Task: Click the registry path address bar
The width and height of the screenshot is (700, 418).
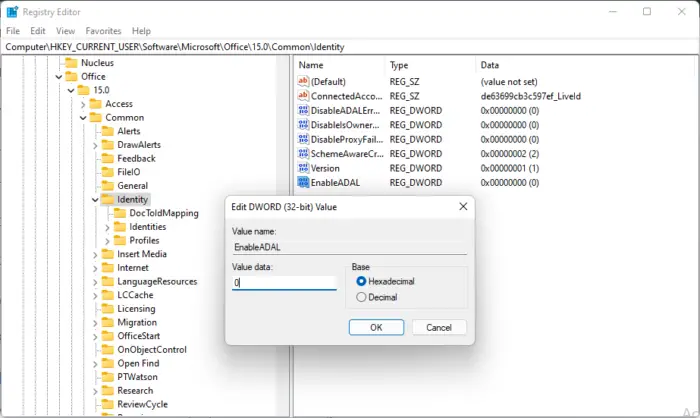Action: [350, 47]
